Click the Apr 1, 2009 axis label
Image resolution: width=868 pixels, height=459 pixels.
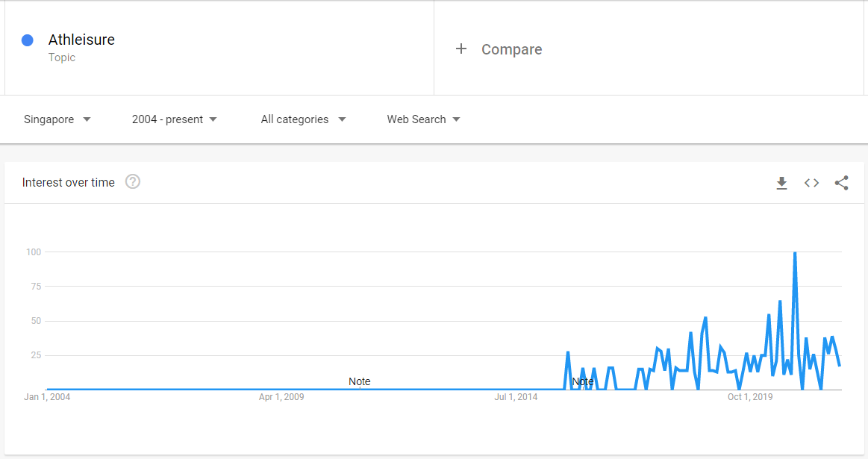[x=281, y=397]
